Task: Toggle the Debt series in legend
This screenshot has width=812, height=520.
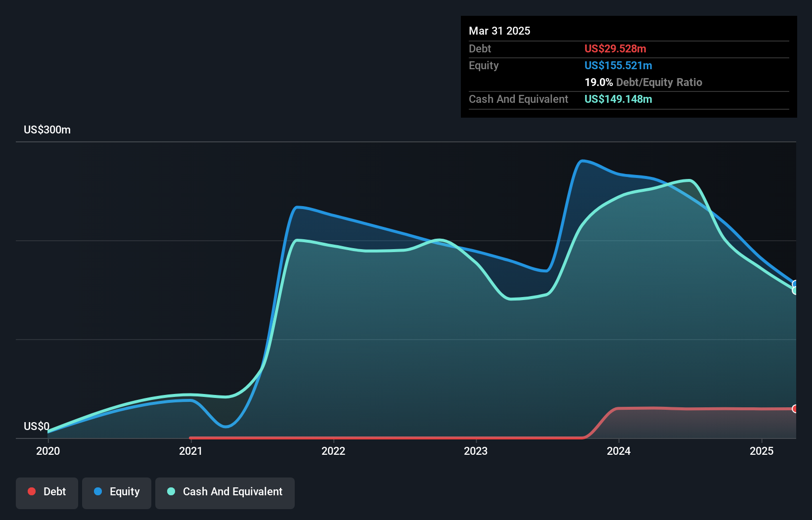Action: [x=47, y=493]
